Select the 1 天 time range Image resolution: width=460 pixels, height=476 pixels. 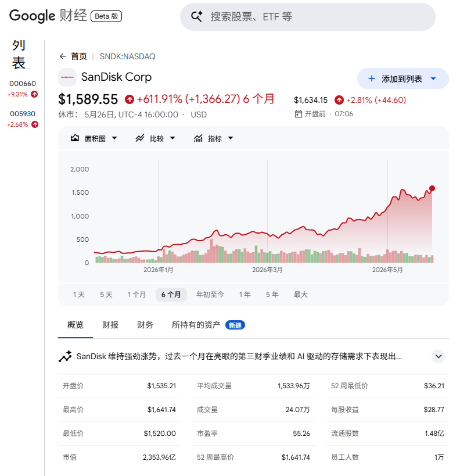pyautogui.click(x=79, y=295)
